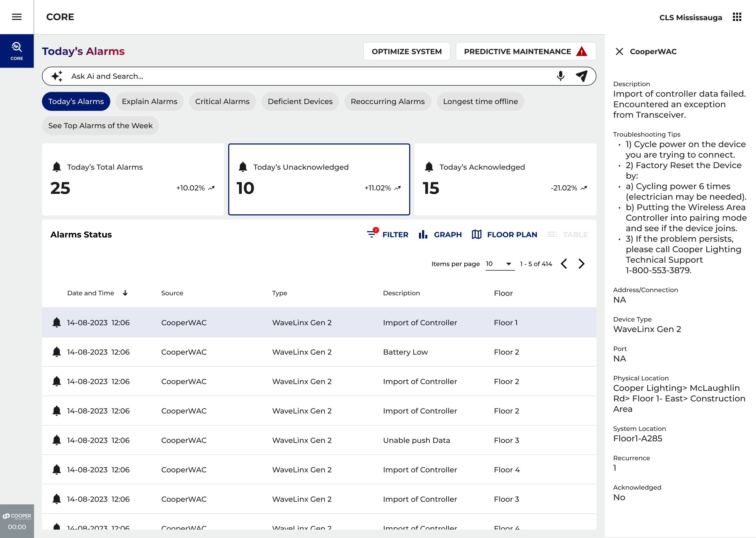Select the CORE sidebar icon
Viewport: 756px width, 538px height.
tap(17, 51)
